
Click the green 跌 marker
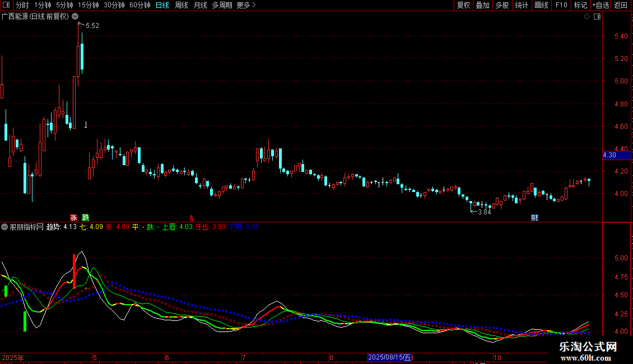tap(86, 217)
